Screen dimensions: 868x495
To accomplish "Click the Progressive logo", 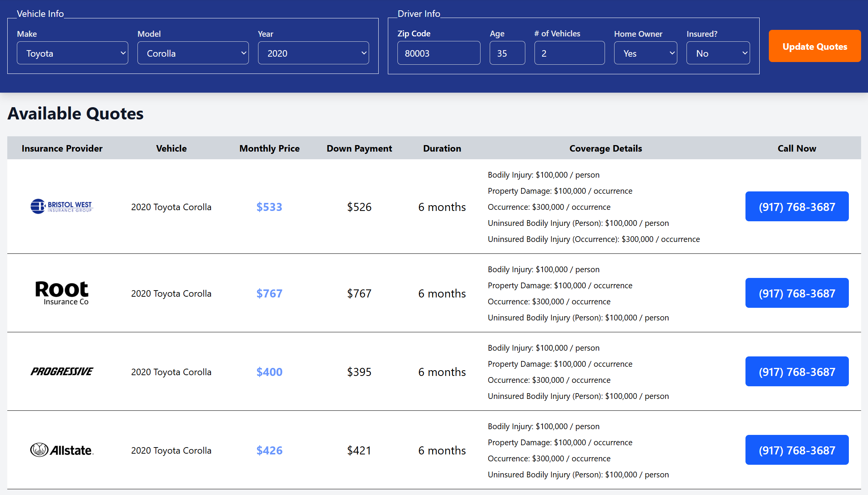I will (62, 372).
